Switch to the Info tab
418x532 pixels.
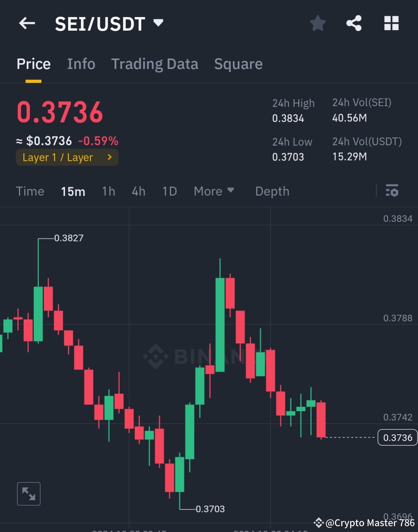(x=81, y=64)
